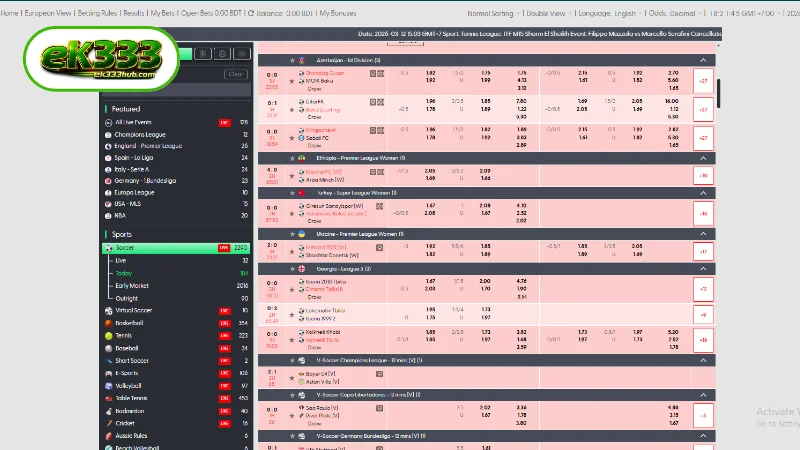Click the Clear button in sidebar
The width and height of the screenshot is (800, 450).
pos(236,74)
